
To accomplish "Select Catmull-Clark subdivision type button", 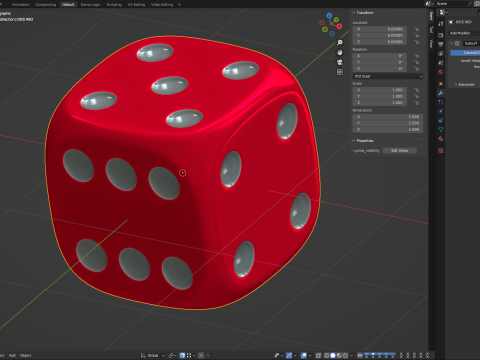I will [465, 53].
